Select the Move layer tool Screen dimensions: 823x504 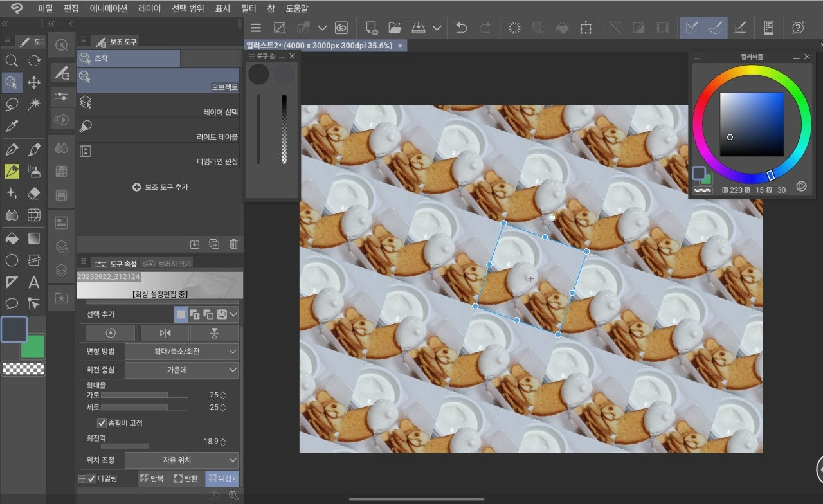(x=34, y=82)
